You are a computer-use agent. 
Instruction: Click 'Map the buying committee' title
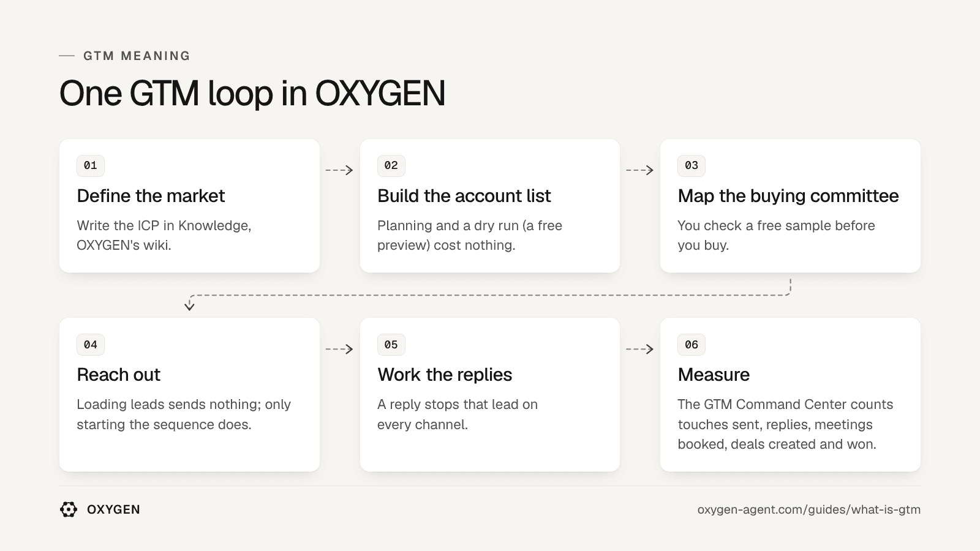point(788,196)
